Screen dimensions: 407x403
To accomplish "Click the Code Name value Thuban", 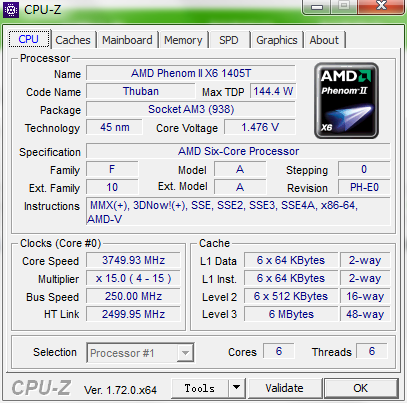I will 141,91.
